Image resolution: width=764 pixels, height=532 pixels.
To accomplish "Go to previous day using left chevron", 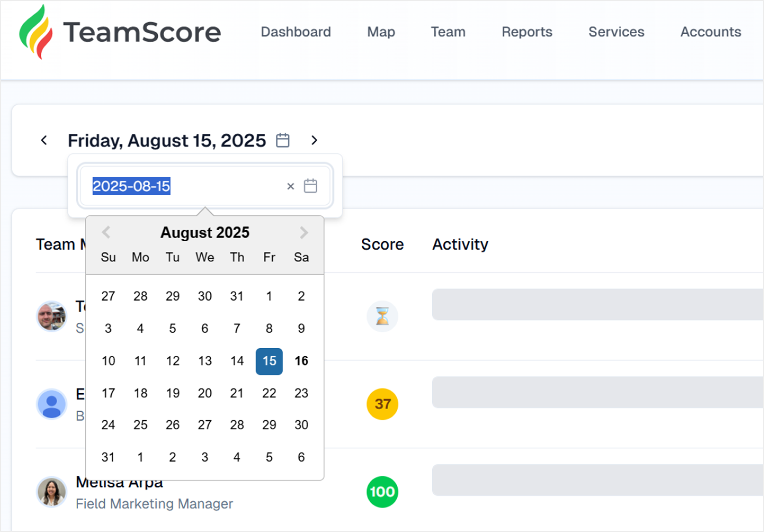I will tap(44, 140).
